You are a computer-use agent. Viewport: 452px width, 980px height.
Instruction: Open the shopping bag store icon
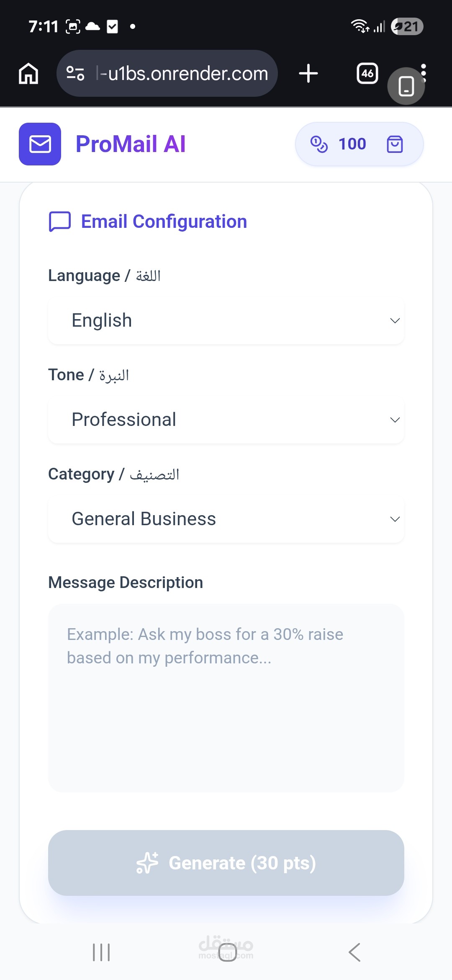395,144
